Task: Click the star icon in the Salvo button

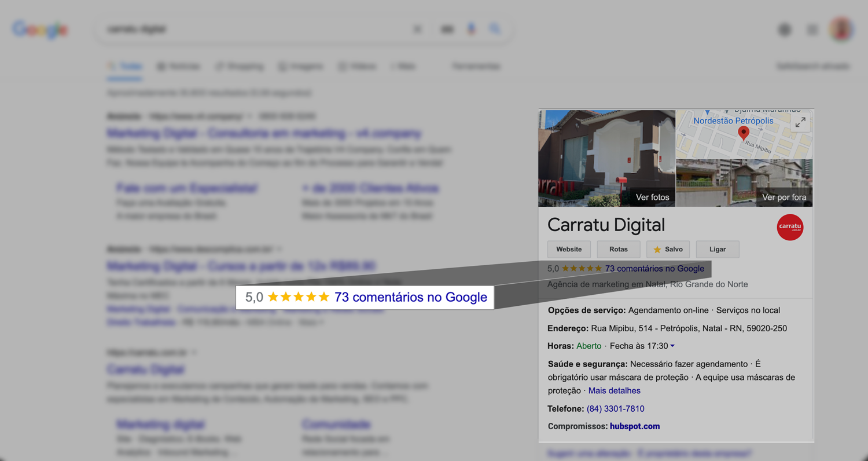Action: click(657, 250)
